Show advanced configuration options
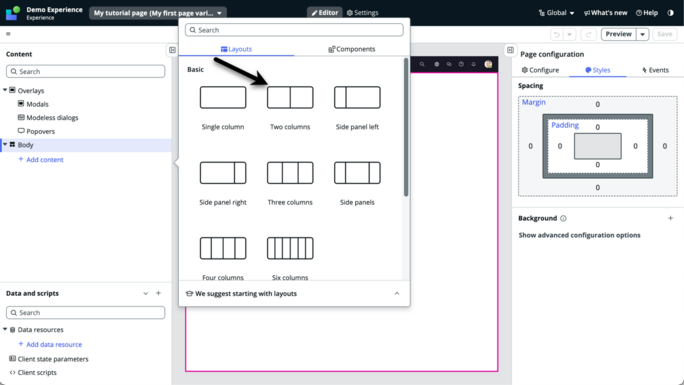 click(579, 235)
